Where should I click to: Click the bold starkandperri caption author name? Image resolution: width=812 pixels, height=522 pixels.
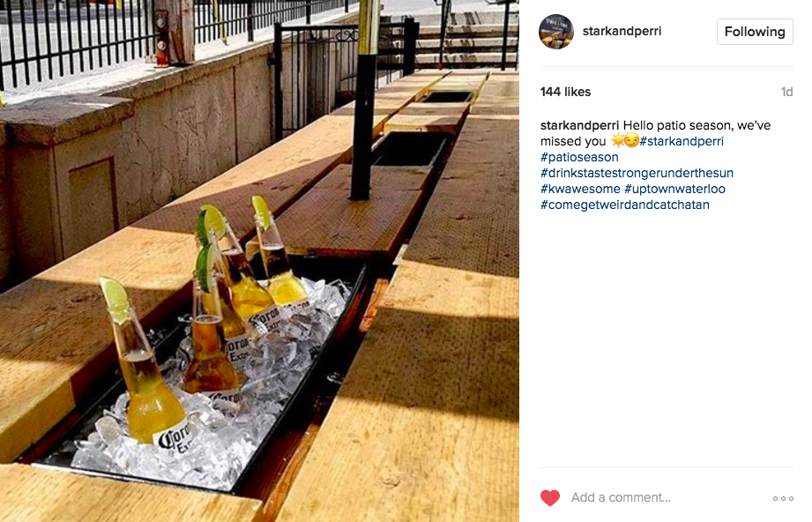(x=579, y=125)
